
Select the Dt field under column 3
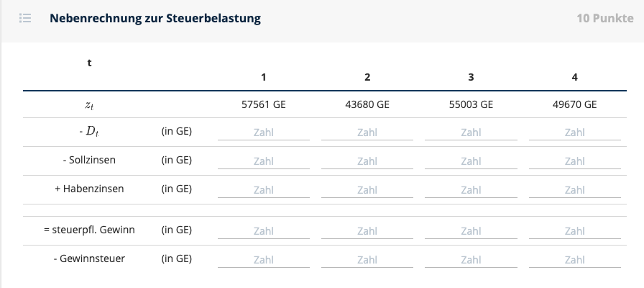click(471, 132)
